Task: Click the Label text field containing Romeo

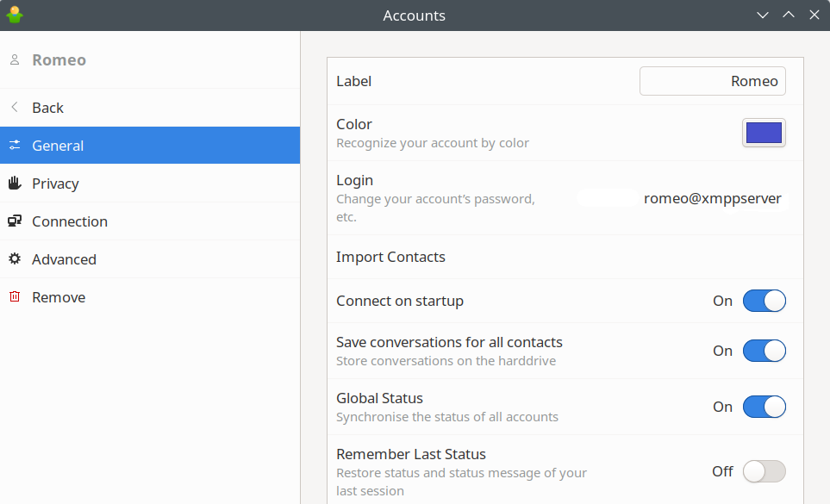Action: pos(712,81)
